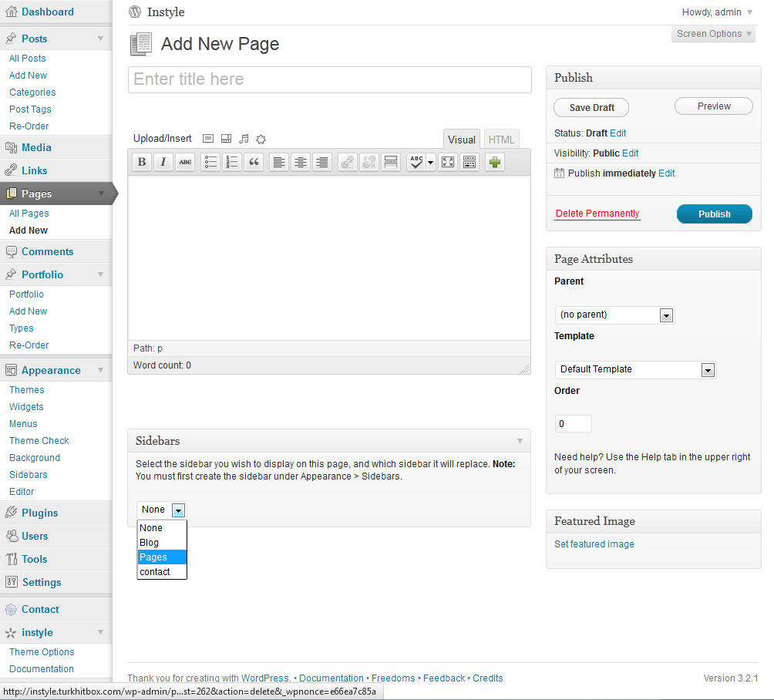
Task: Open spellchecker language dropdown arrow
Action: pyautogui.click(x=430, y=162)
